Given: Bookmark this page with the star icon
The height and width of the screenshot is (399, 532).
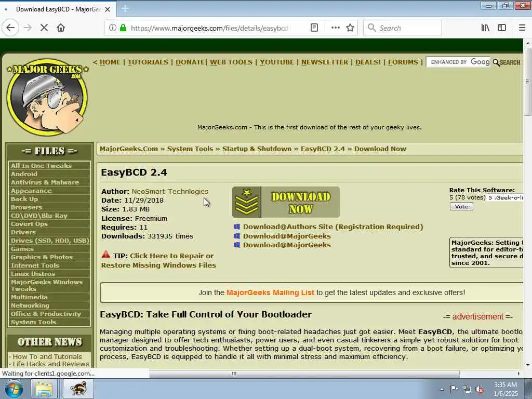Looking at the screenshot, I should coord(350,28).
